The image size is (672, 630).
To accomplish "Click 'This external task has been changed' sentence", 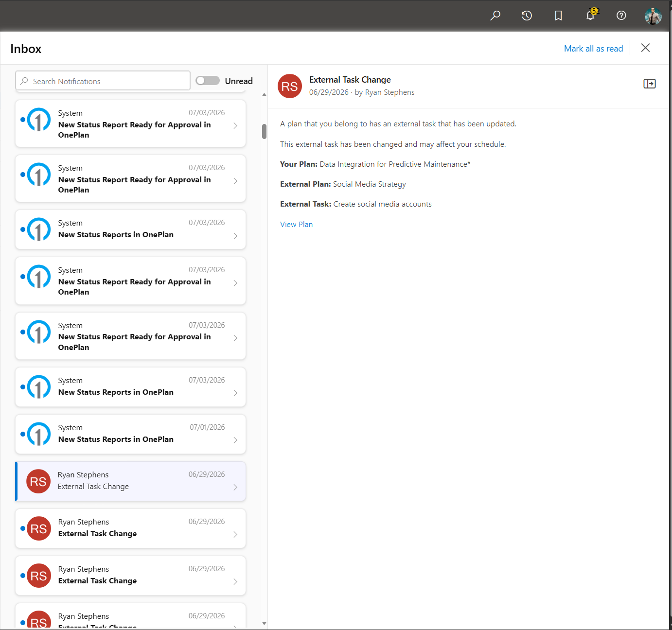I will tap(393, 144).
